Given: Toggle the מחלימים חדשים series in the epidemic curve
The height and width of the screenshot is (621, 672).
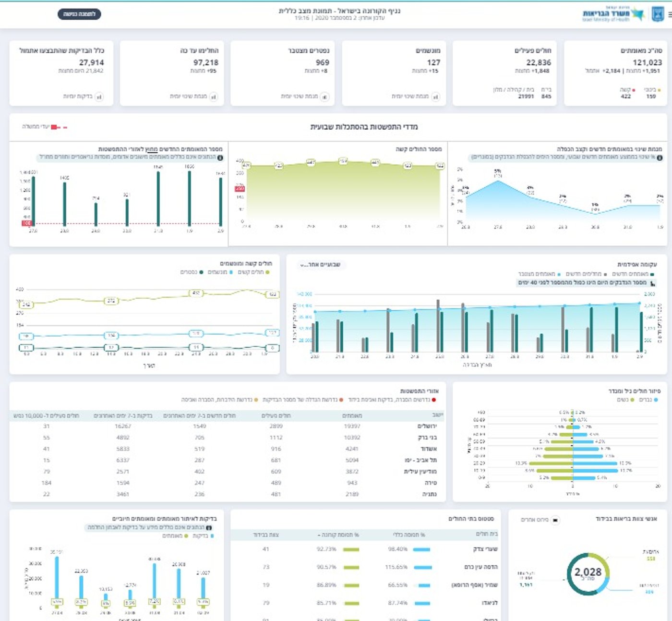Looking at the screenshot, I should pos(586,274).
